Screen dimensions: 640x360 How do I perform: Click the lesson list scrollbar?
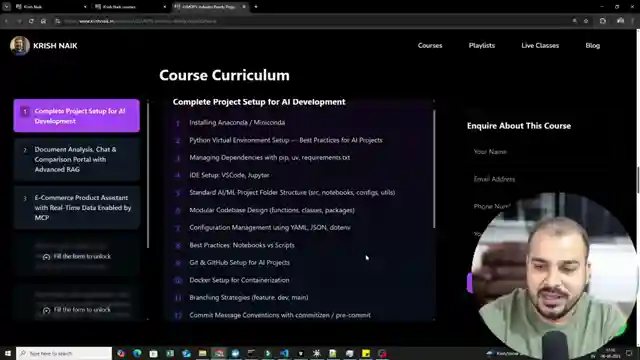coord(434,169)
